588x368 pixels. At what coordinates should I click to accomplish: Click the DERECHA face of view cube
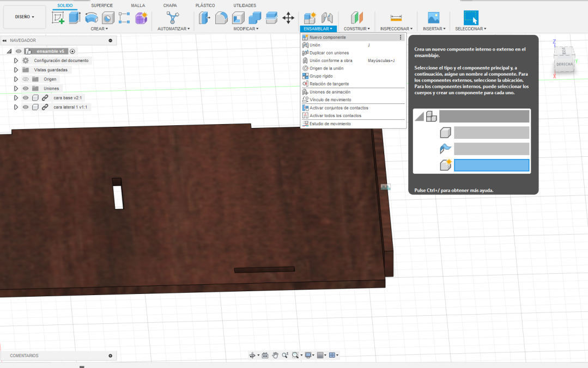tap(564, 64)
